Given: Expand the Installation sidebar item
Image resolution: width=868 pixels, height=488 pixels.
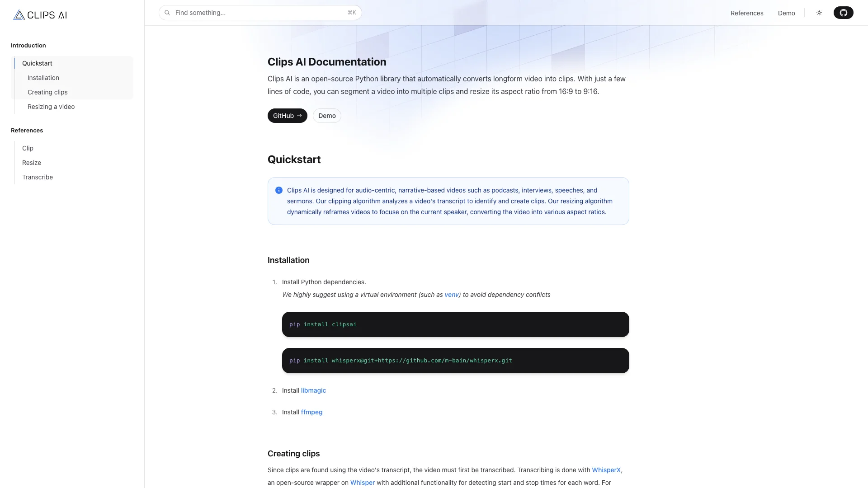Looking at the screenshot, I should 43,77.
